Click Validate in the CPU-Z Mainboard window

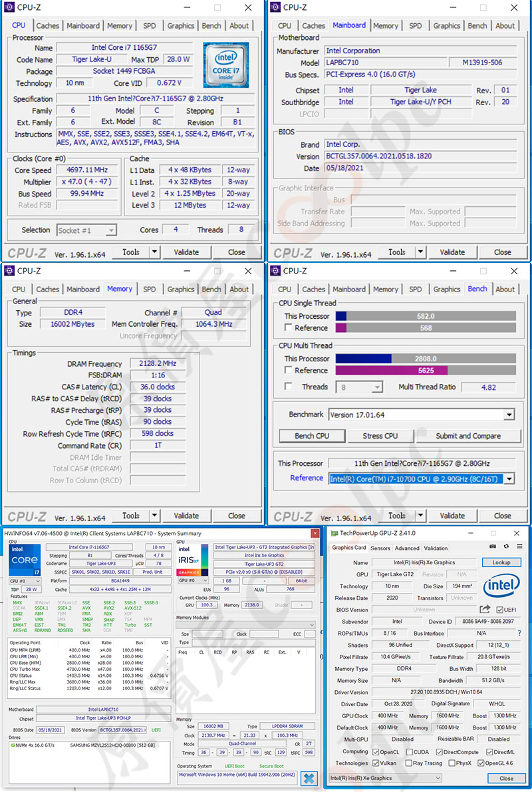point(452,252)
